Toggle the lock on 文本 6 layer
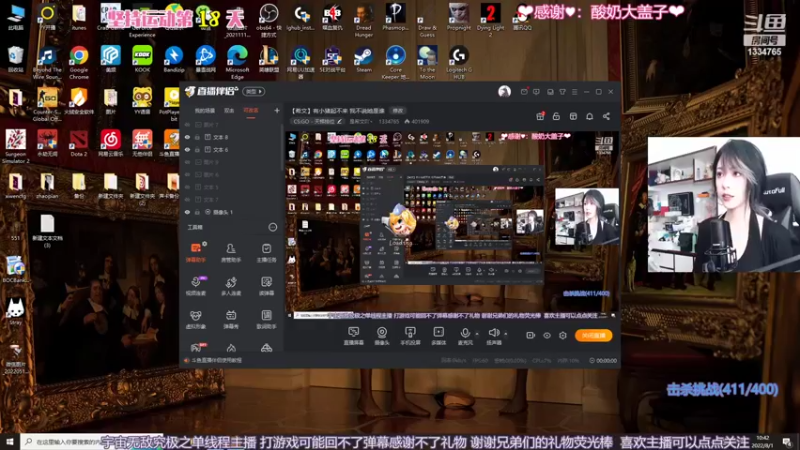Screen dimensions: 800x450 point(197,149)
